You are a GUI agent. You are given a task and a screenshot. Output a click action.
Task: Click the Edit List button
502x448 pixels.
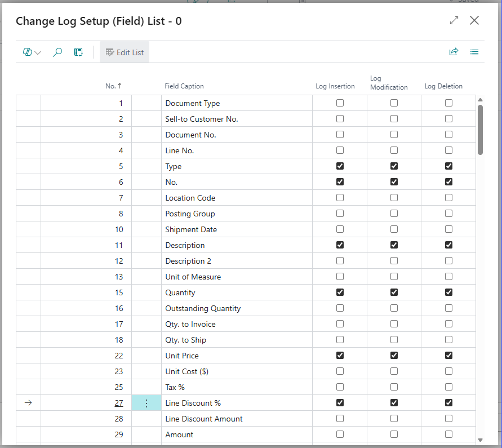click(125, 52)
